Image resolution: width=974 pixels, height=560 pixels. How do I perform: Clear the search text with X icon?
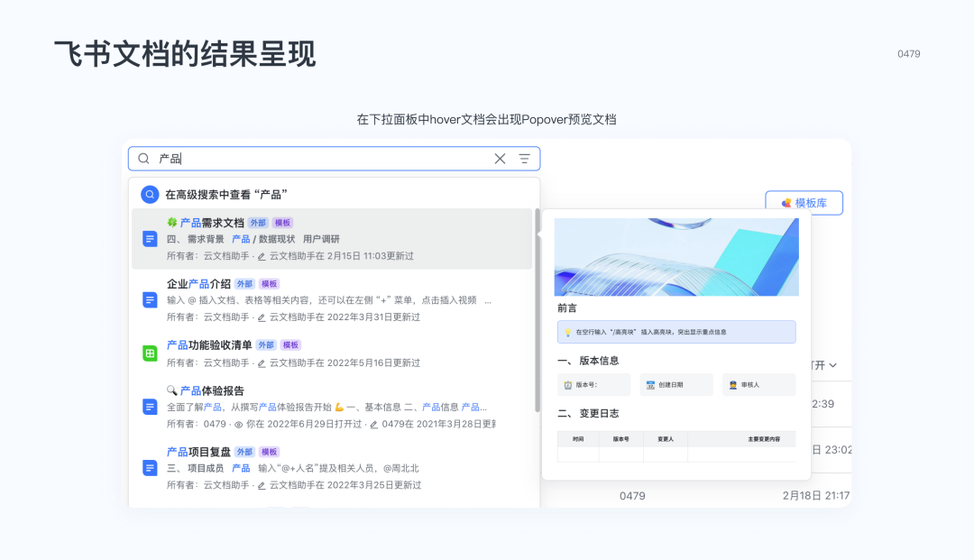pyautogui.click(x=500, y=159)
